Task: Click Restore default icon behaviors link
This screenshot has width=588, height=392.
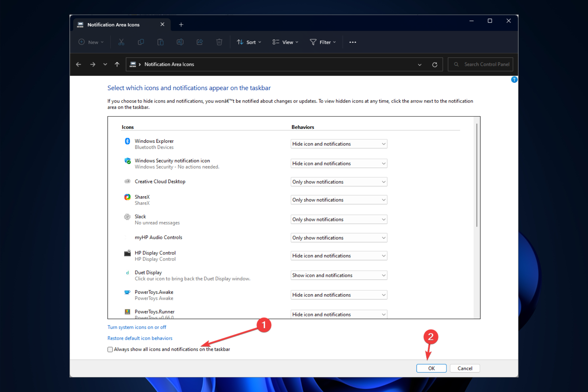Action: click(140, 338)
